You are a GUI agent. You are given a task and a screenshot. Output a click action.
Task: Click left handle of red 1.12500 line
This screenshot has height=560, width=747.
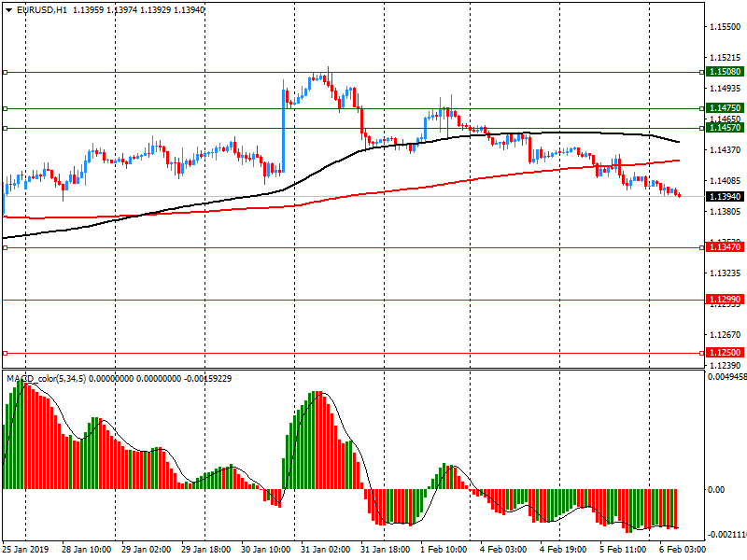(x=5, y=353)
